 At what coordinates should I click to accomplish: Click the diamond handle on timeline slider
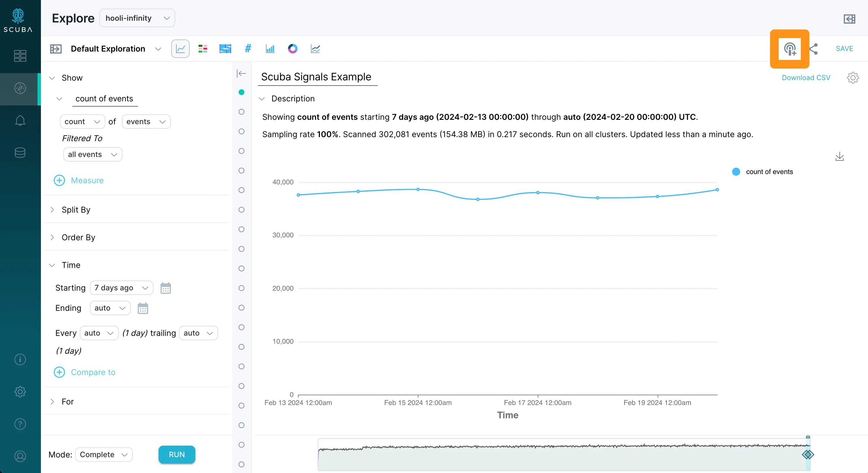point(808,455)
